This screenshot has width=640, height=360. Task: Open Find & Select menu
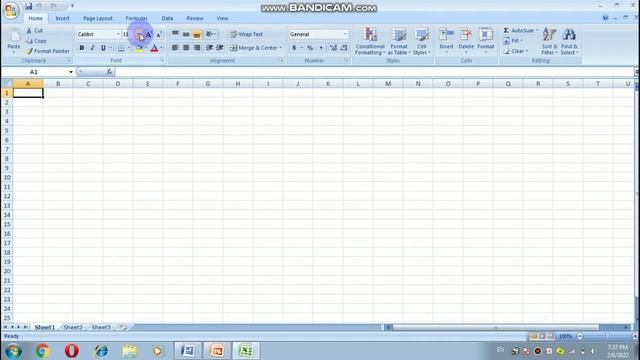tap(569, 41)
